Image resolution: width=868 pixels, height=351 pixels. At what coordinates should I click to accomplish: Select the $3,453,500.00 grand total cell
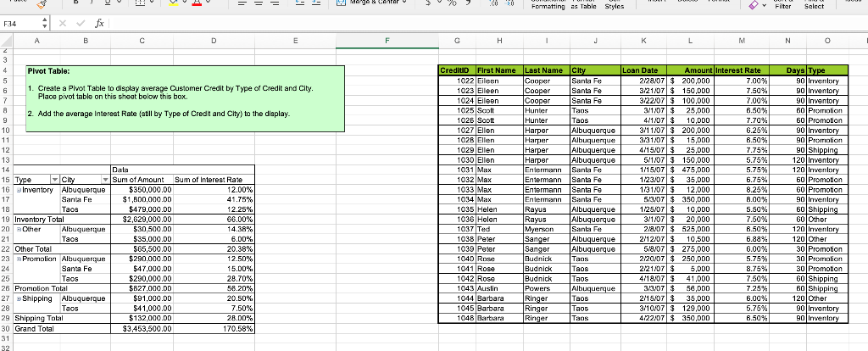pos(142,328)
